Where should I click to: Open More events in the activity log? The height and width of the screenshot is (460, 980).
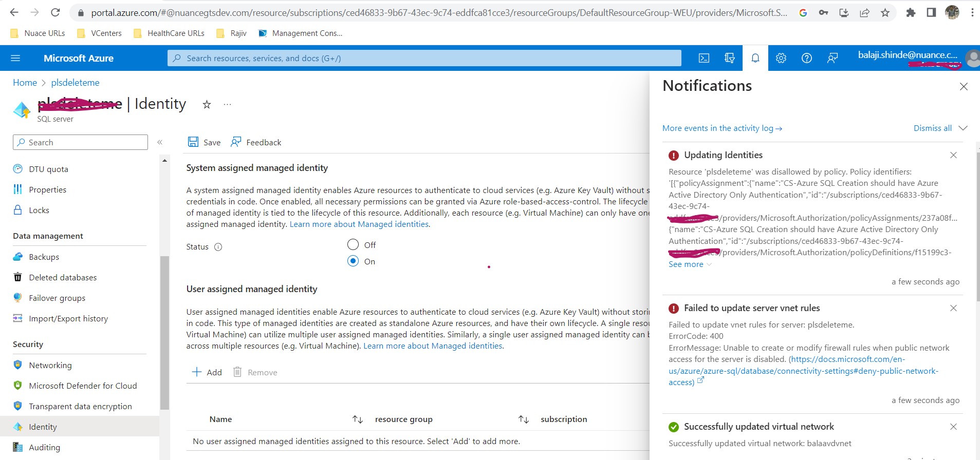click(x=722, y=128)
